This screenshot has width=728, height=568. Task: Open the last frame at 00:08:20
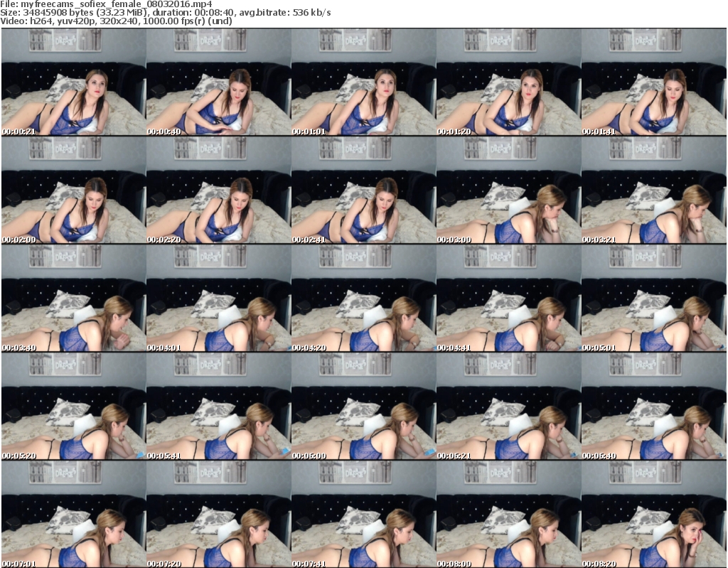tap(653, 515)
